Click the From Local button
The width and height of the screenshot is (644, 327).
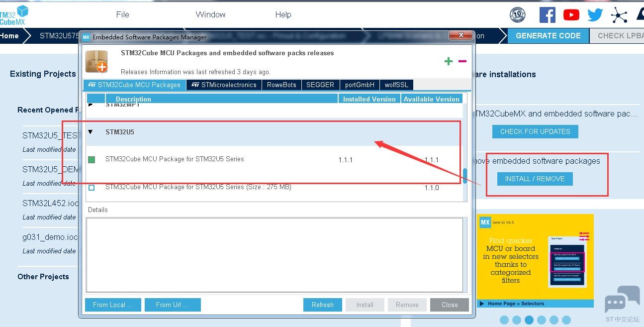[113, 305]
